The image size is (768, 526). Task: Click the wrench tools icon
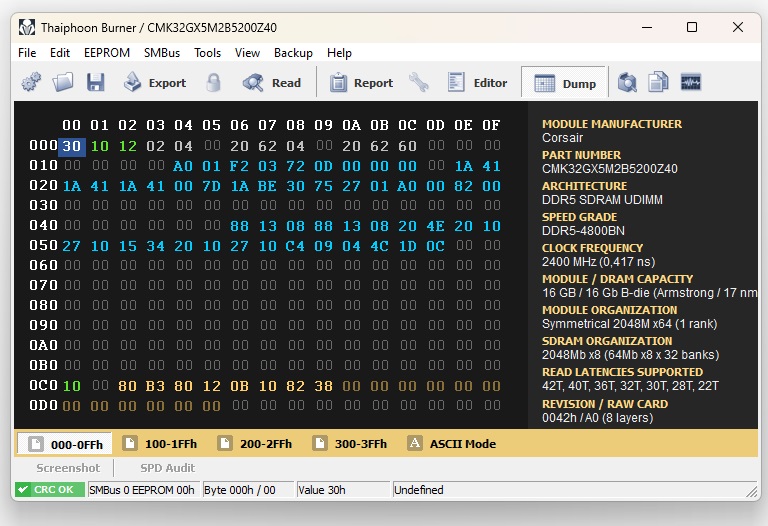point(419,82)
